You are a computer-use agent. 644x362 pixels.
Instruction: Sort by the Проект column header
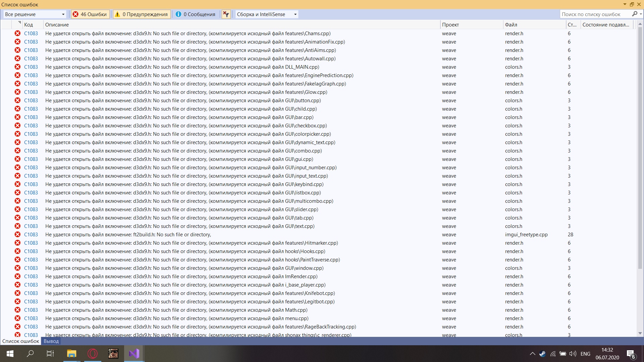(x=450, y=25)
